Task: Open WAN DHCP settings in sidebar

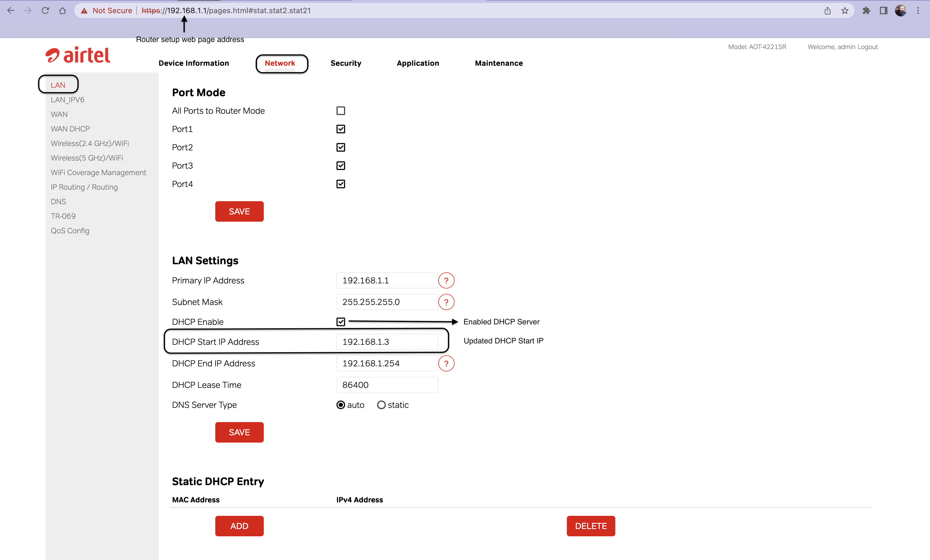Action: pos(70,129)
